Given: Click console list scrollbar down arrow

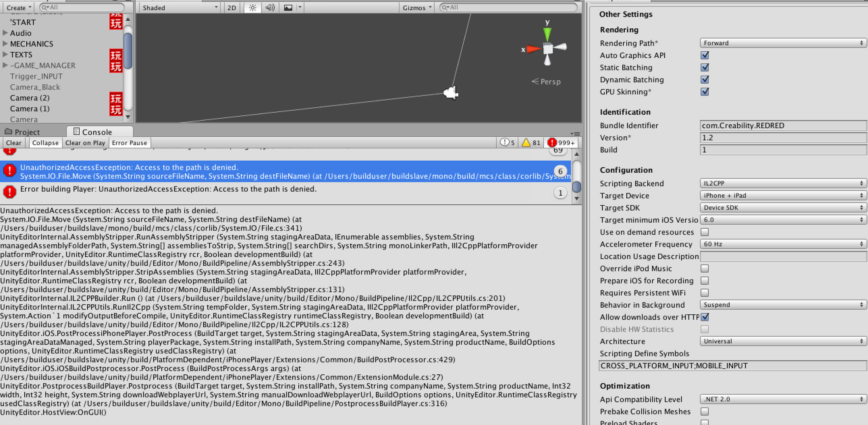Looking at the screenshot, I should (576, 199).
